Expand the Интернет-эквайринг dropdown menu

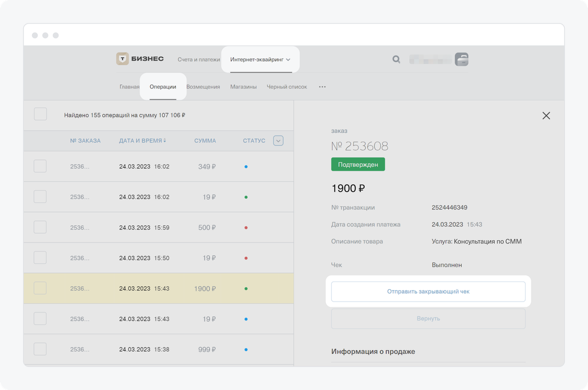coord(260,60)
